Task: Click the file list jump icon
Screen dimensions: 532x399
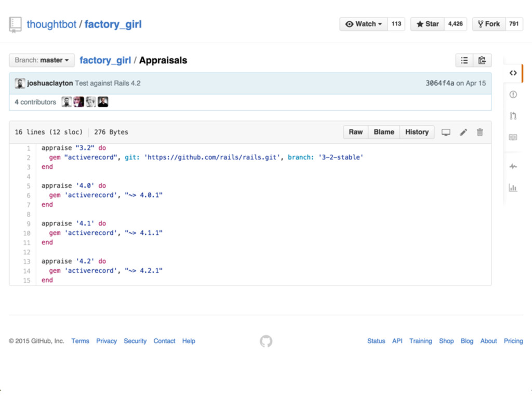Action: pyautogui.click(x=464, y=60)
